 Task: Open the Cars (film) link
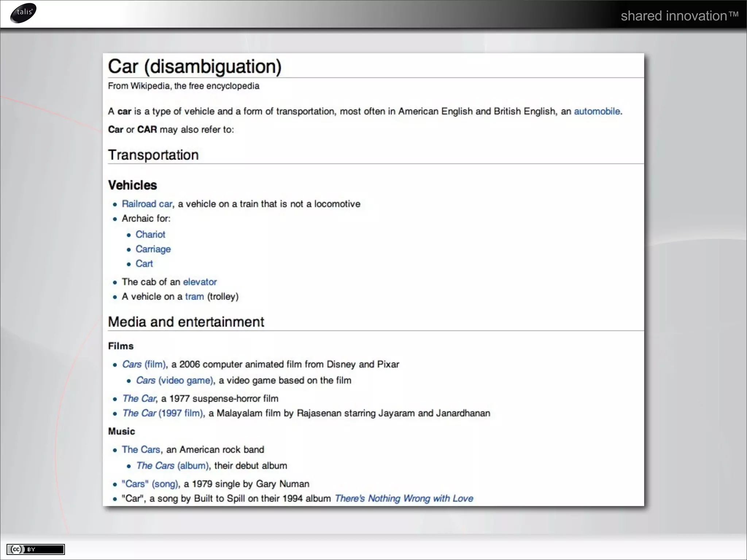coord(144,364)
